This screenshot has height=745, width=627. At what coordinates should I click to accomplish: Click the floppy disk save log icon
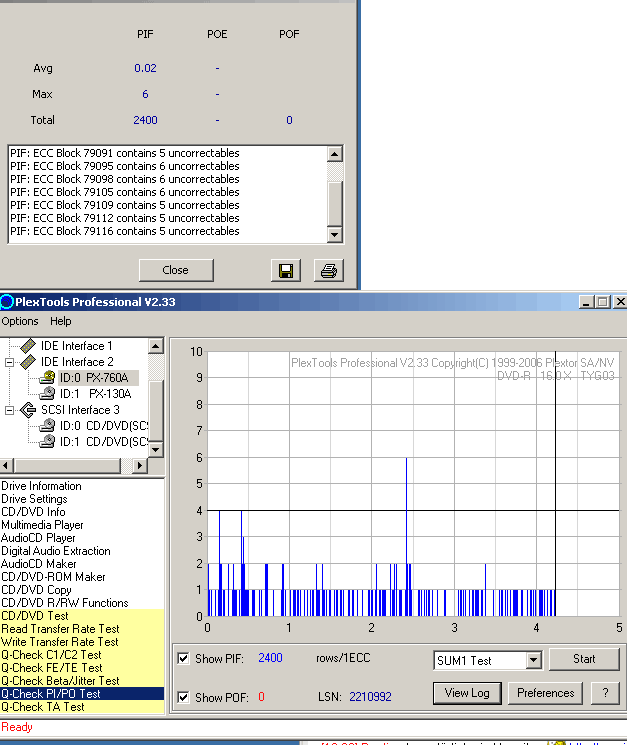pyautogui.click(x=285, y=270)
